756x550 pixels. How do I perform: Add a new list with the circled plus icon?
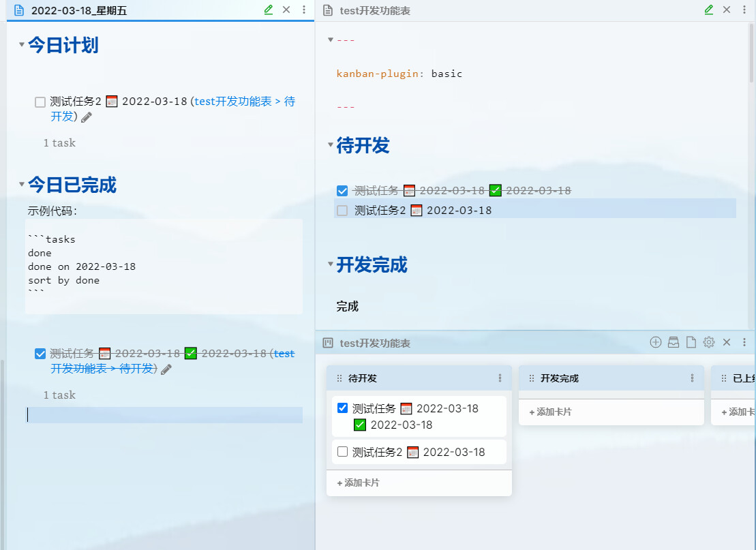click(656, 342)
